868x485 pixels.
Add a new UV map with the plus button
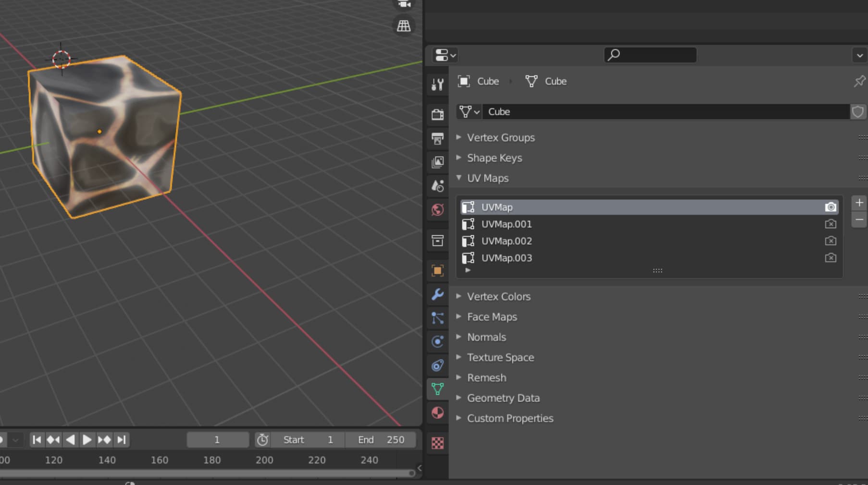pyautogui.click(x=859, y=202)
